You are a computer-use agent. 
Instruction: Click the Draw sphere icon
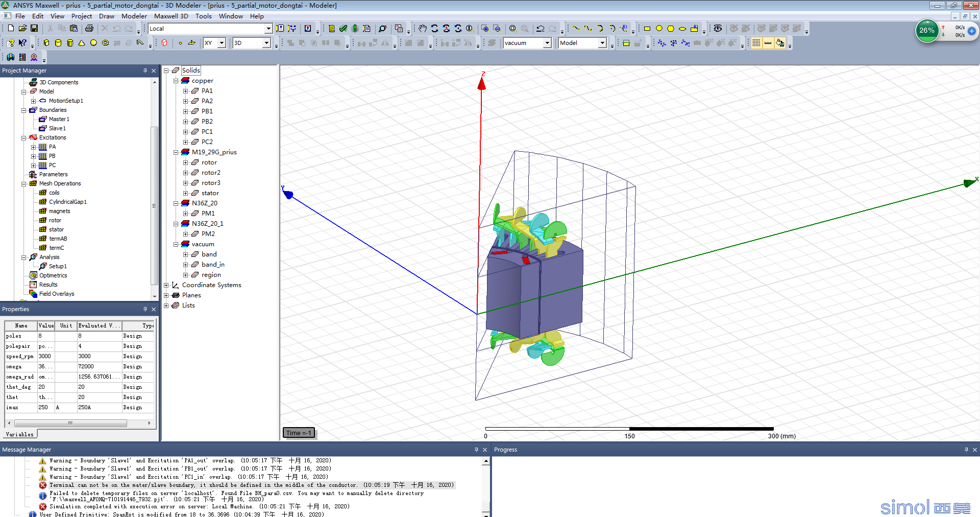tap(93, 43)
